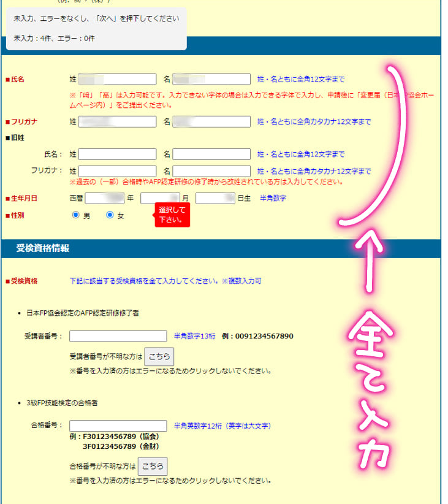Click the 受講者番号 input field
The height and width of the screenshot is (504, 448).
point(118,336)
